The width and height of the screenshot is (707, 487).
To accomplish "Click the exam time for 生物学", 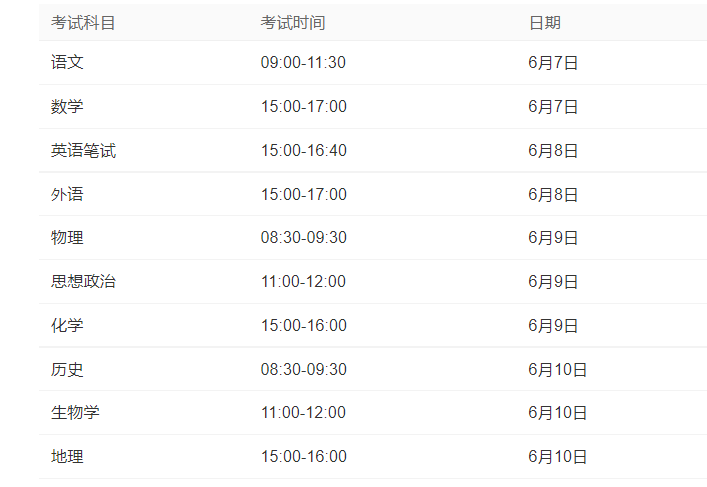I will click(303, 412).
